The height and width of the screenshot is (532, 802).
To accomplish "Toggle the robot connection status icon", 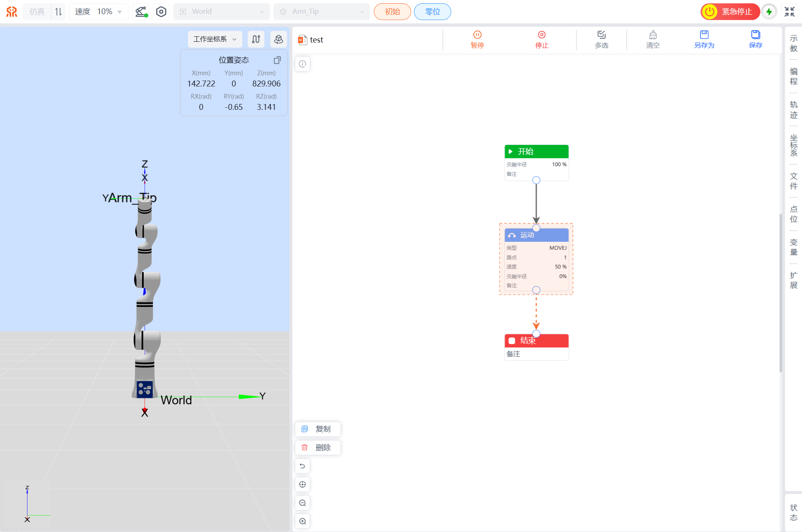I will point(141,12).
